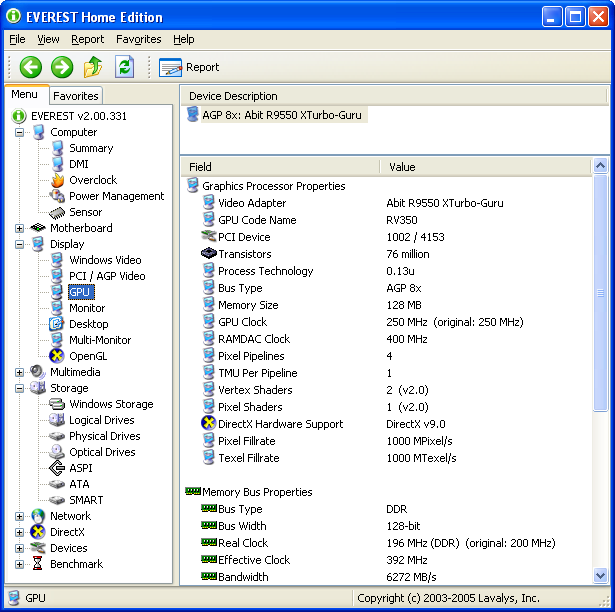Expand the DirectX tree node
The height and width of the screenshot is (612, 615).
tap(19, 532)
